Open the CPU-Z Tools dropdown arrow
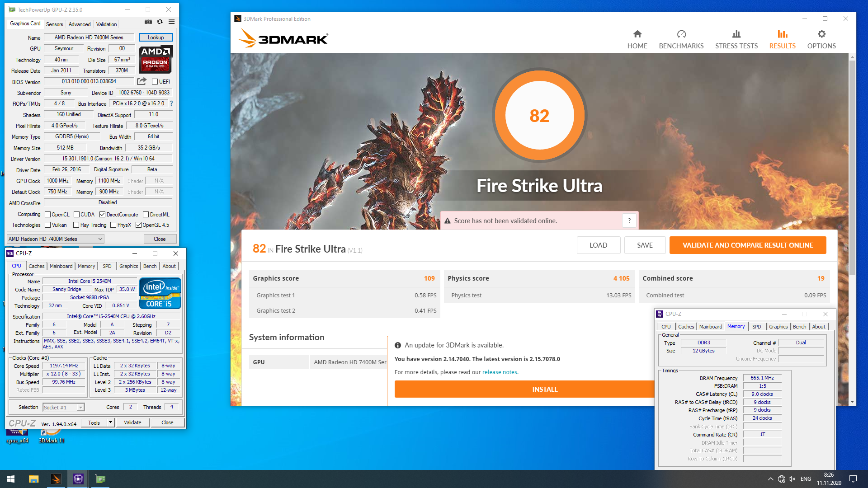 coord(110,422)
